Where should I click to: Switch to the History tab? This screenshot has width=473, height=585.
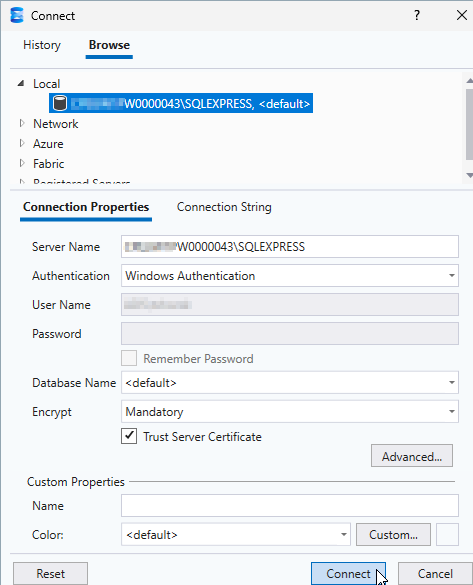(42, 45)
